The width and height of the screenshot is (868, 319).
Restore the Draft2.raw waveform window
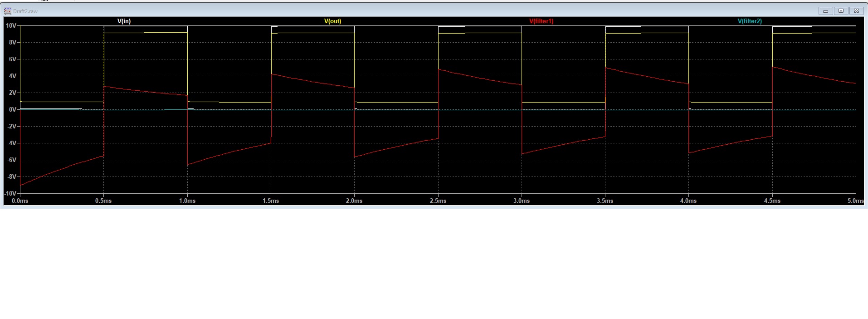coord(841,11)
